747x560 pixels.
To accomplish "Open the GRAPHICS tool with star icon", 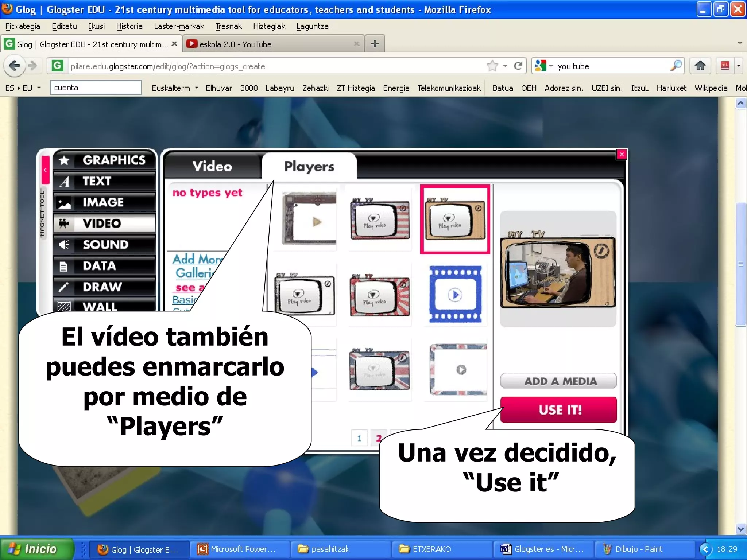I will point(104,160).
